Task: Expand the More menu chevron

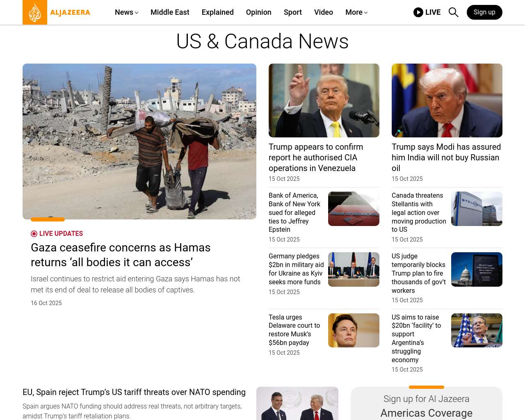Action: pyautogui.click(x=366, y=13)
